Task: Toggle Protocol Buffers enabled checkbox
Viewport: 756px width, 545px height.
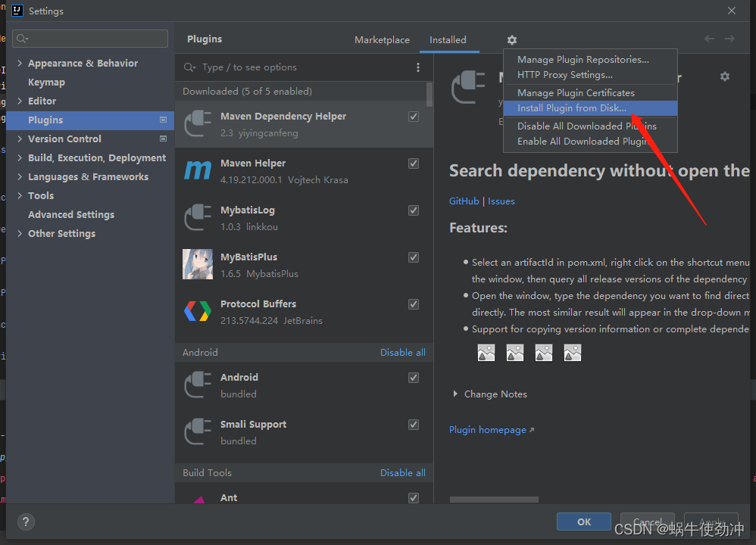Action: (414, 304)
